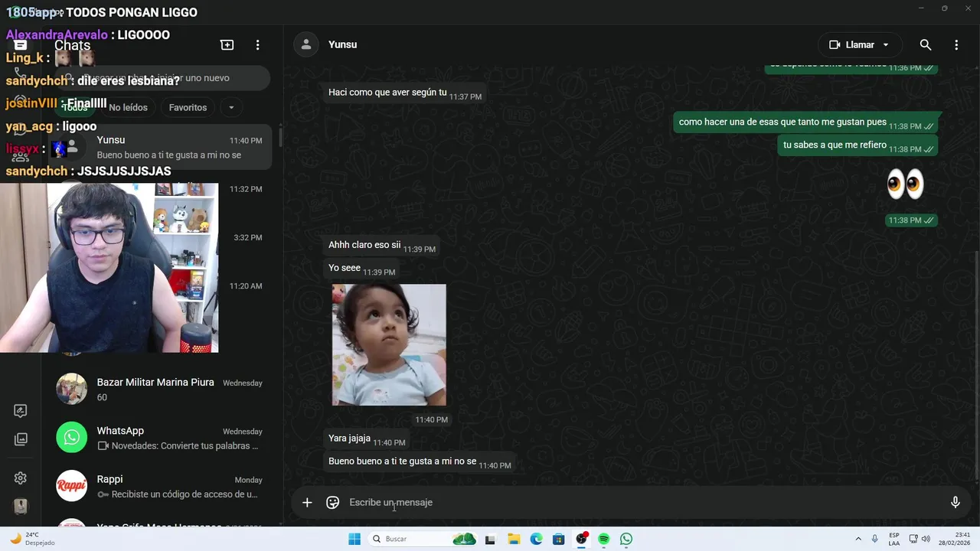
Task: Click the system tray microphone icon
Action: [875, 539]
